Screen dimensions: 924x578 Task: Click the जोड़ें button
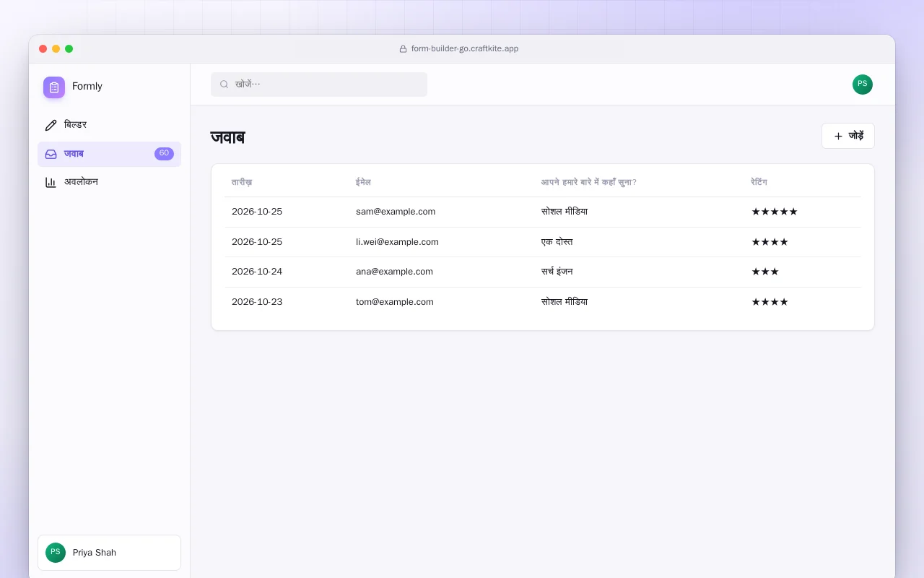848,136
